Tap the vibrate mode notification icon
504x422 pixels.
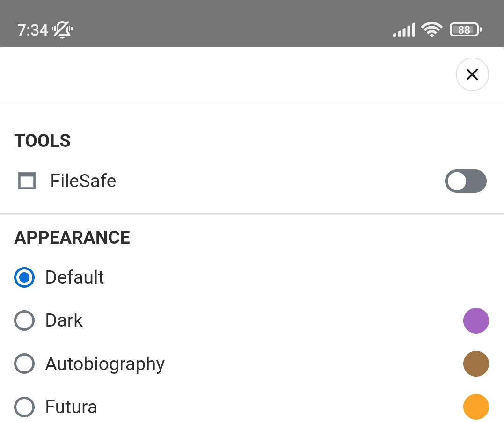[x=63, y=29]
